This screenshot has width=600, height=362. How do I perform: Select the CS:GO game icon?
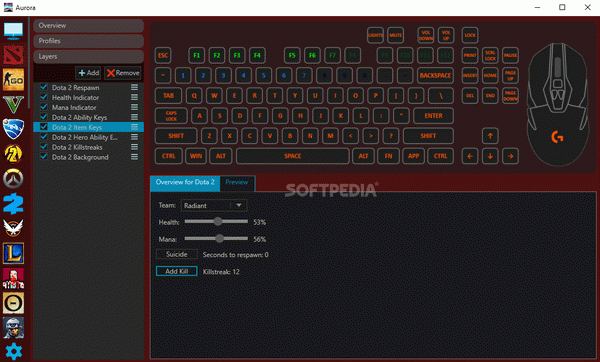(x=13, y=80)
